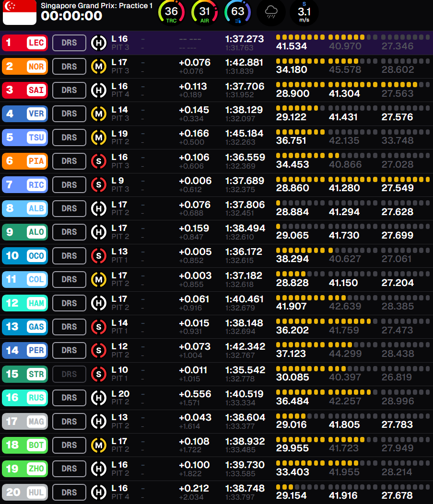Click the dimmed DRS indicator for STR
Screen dimensions: 433x504
click(x=69, y=374)
